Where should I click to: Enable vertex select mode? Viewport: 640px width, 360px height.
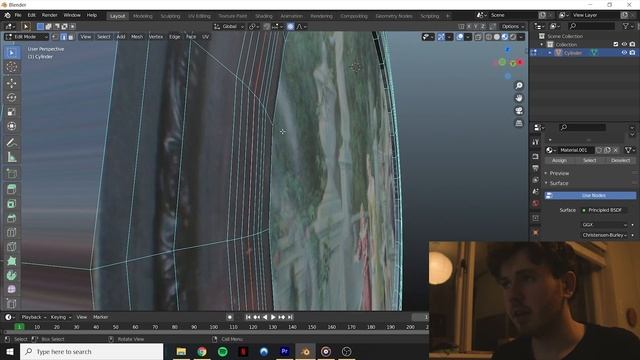pyautogui.click(x=55, y=37)
